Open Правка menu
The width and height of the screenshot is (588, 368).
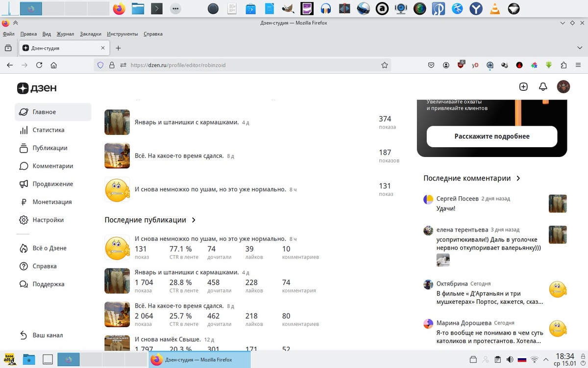(x=28, y=34)
